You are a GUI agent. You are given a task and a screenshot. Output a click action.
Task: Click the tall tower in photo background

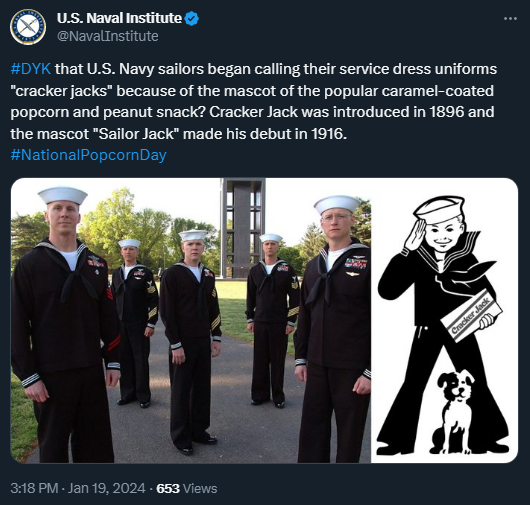(243, 228)
